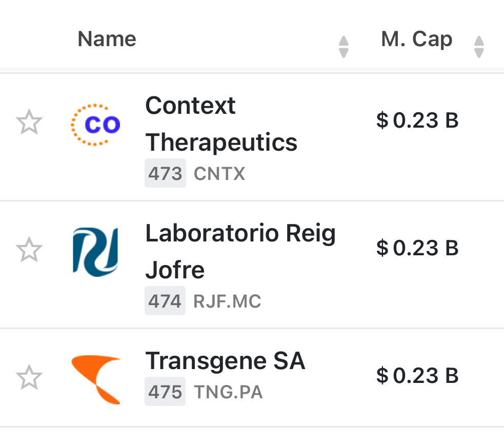The image size is (504, 447).
Task: Click the Laboratorio Reig Jofre logo
Action: tap(96, 252)
